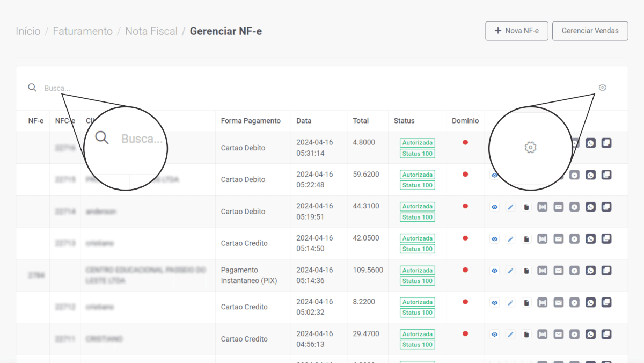Send email for the 05:19:51 row
Viewport: 644px width, 363px height.
coord(559,207)
